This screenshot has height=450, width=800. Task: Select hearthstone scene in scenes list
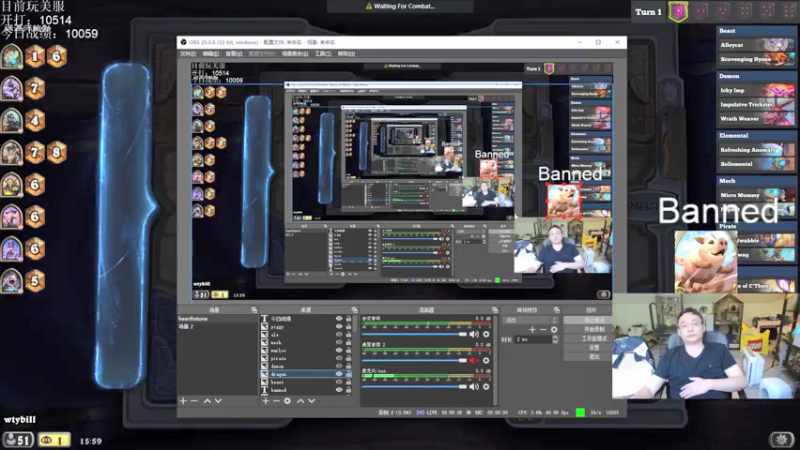[x=217, y=318]
